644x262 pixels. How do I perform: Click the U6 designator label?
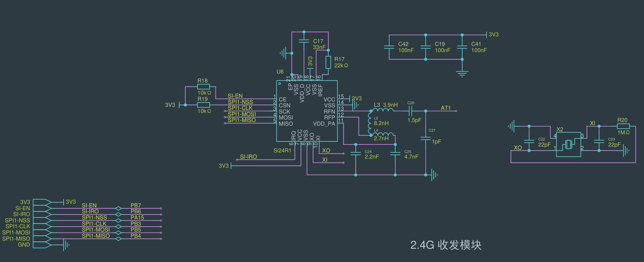click(280, 72)
